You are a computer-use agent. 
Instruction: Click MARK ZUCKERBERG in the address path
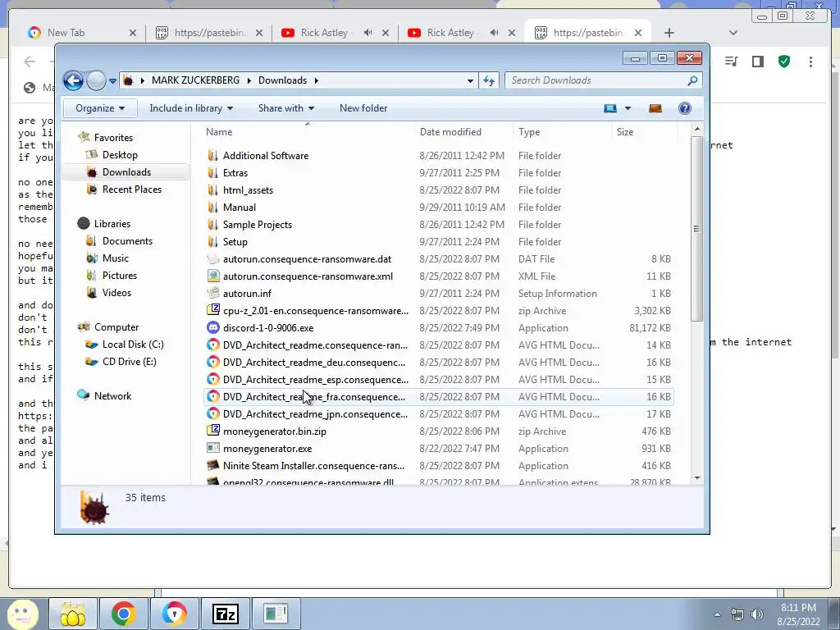195,80
